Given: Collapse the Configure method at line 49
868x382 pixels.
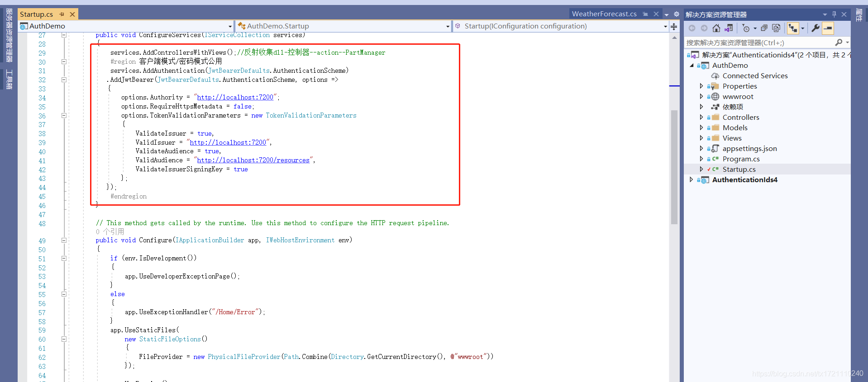Looking at the screenshot, I should pos(64,240).
